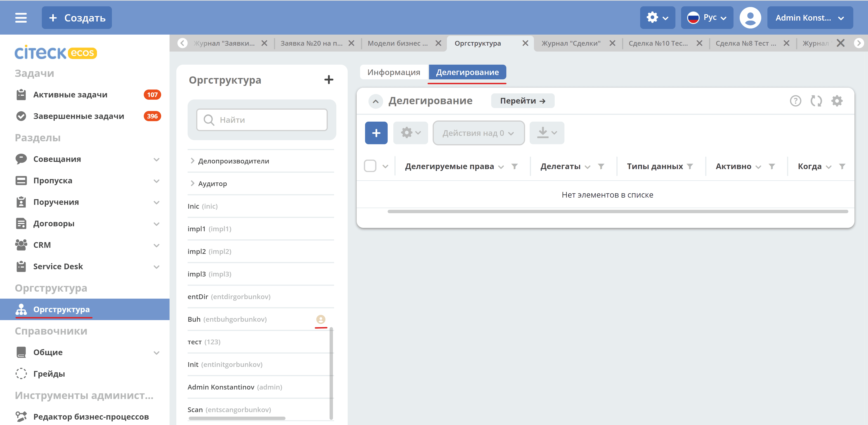Click the Service Desk clipboard icon
Image resolution: width=868 pixels, height=425 pixels.
(x=21, y=266)
